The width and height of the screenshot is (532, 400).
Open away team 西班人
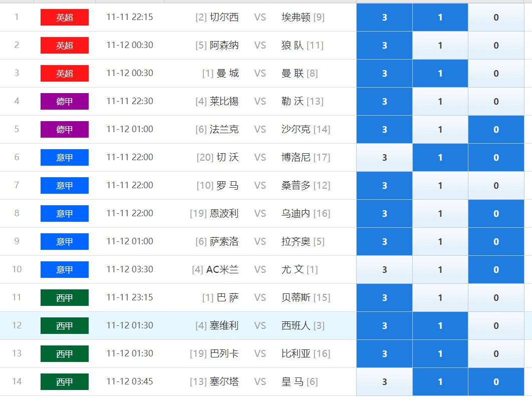coord(296,325)
